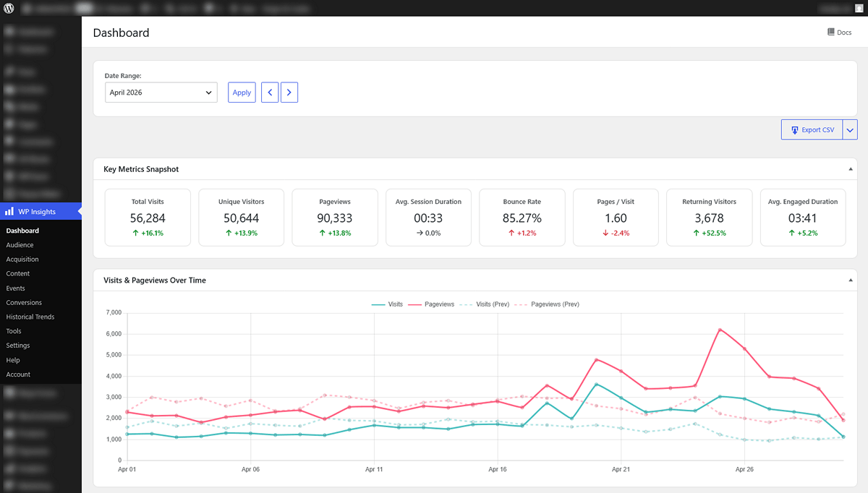
Task: Open the April 2026 date range dropdown
Action: (x=161, y=93)
